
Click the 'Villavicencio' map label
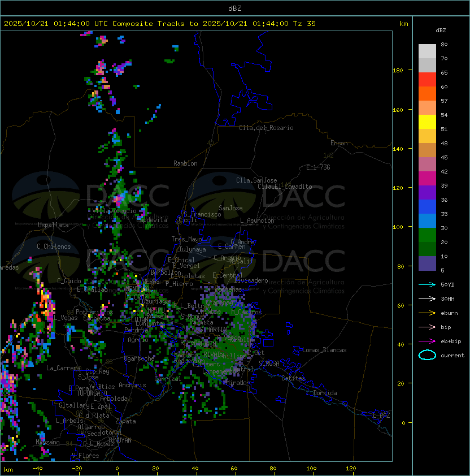(114, 211)
